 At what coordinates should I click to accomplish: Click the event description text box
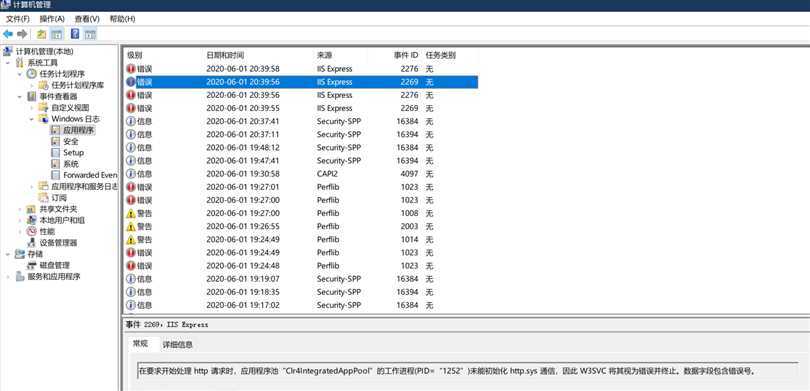coord(467,371)
